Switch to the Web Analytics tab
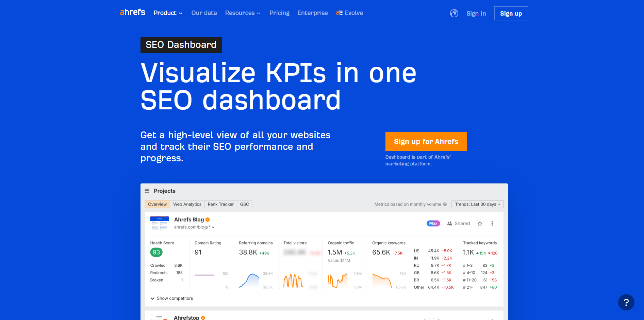The image size is (644, 320). point(187,204)
